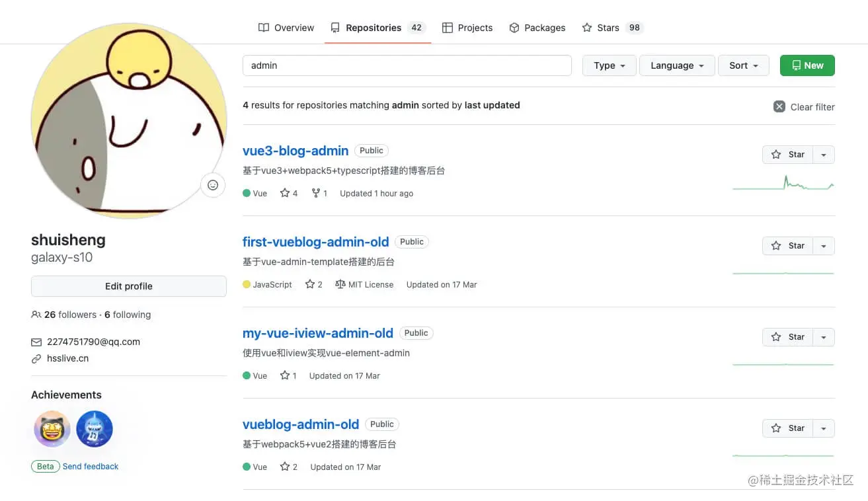The height and width of the screenshot is (501, 868).
Task: Click the Edit profile button
Action: [x=129, y=286]
